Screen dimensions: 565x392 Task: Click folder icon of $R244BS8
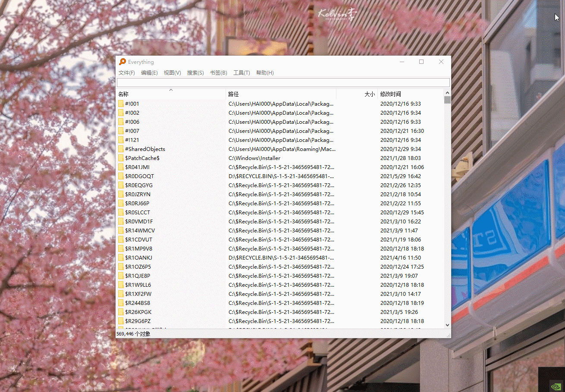click(121, 303)
